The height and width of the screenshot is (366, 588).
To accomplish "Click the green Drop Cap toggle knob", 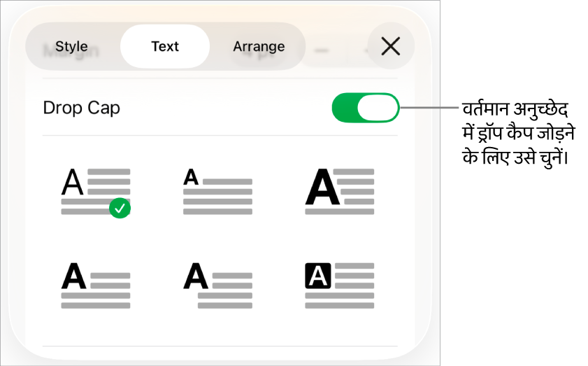I will 378,108.
